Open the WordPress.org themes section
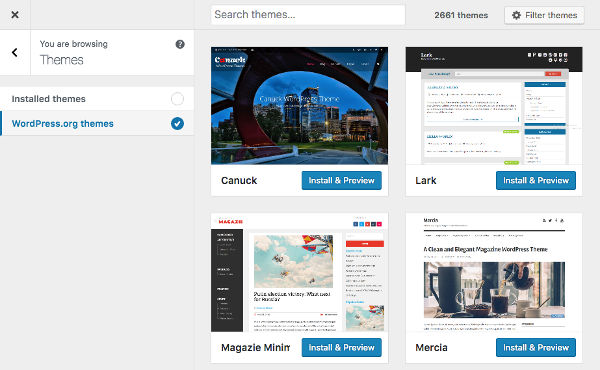Viewport: 600px width, 370px height. pos(97,124)
